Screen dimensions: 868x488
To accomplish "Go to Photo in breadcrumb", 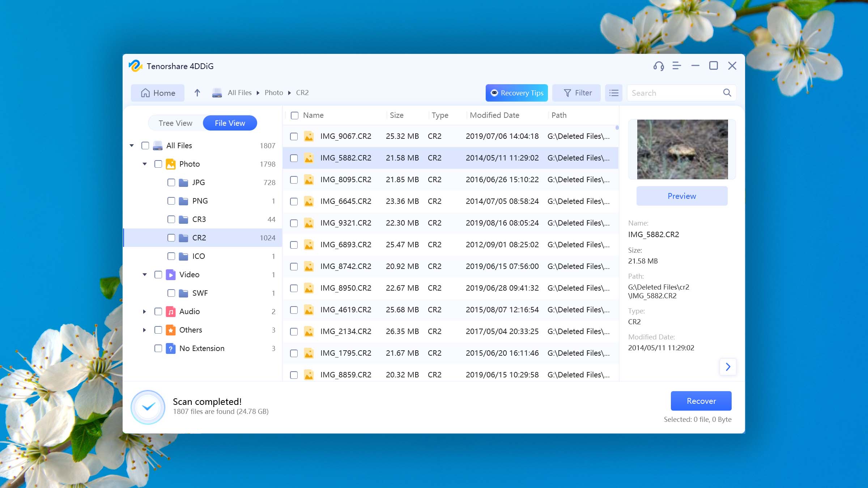I will click(274, 93).
